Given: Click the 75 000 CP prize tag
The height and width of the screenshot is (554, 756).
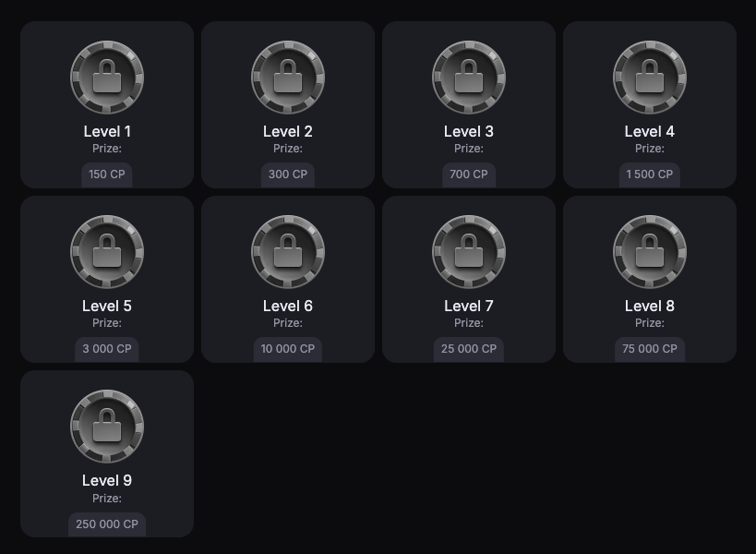Looking at the screenshot, I should (x=650, y=349).
